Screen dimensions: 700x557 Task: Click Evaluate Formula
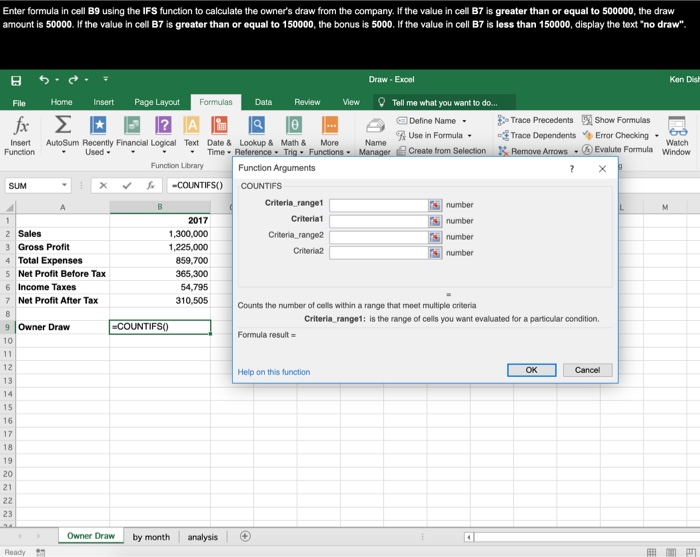pos(617,150)
